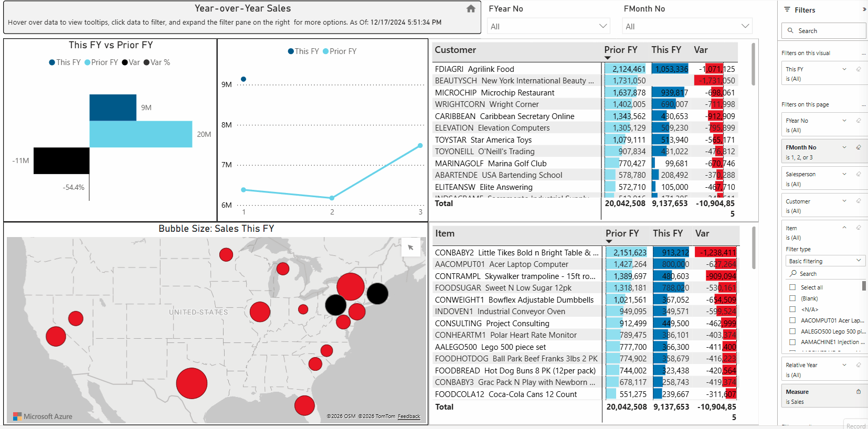Check the AALEGO500 Lego 500 filter option
The width and height of the screenshot is (868, 429).
click(x=792, y=331)
